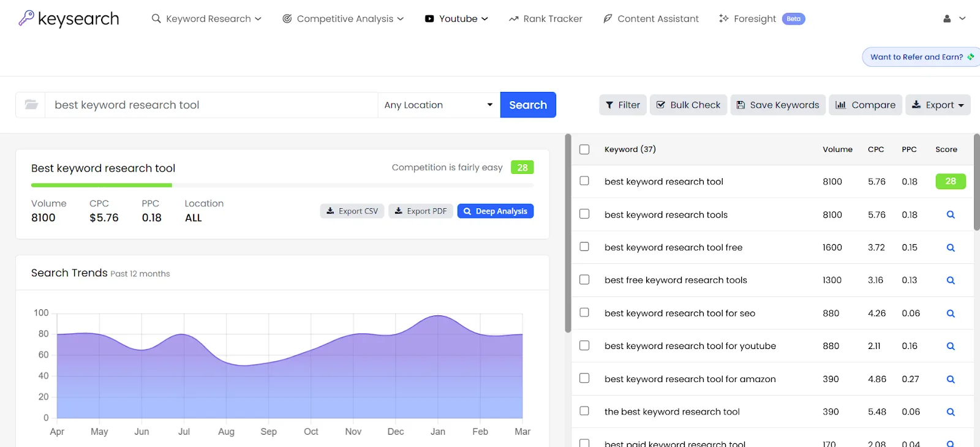This screenshot has height=447, width=980.
Task: Sort by Score column header
Action: pos(946,149)
